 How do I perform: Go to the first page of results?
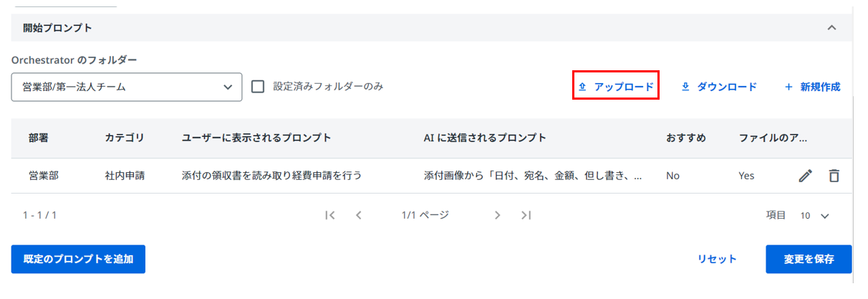[x=330, y=215]
